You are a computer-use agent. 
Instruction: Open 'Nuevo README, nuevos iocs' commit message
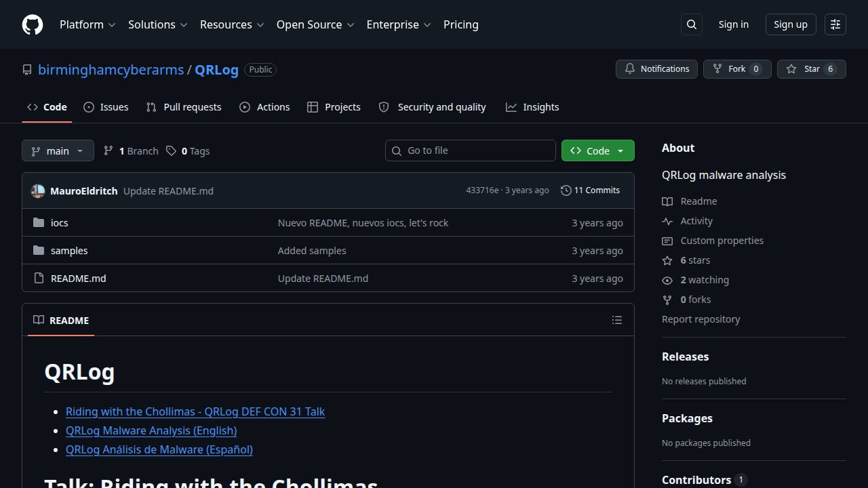[363, 222]
